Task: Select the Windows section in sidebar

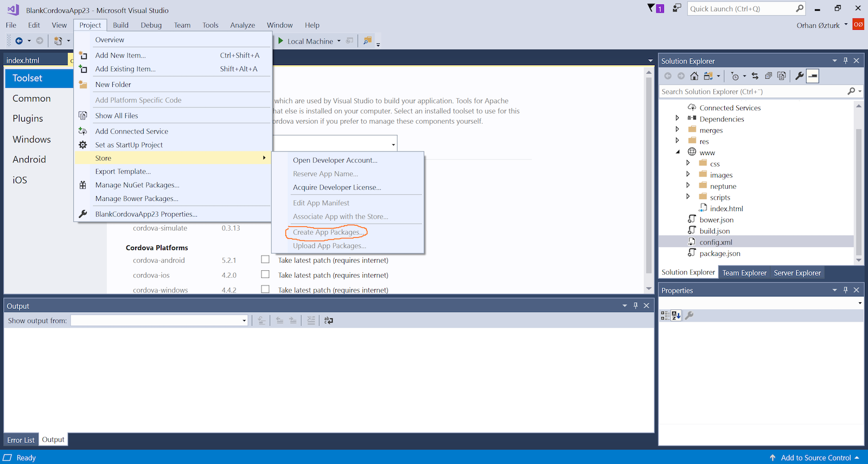Action: 31,139
